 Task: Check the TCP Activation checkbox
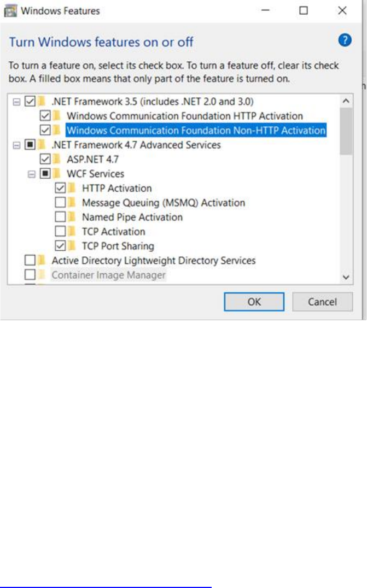click(x=61, y=232)
